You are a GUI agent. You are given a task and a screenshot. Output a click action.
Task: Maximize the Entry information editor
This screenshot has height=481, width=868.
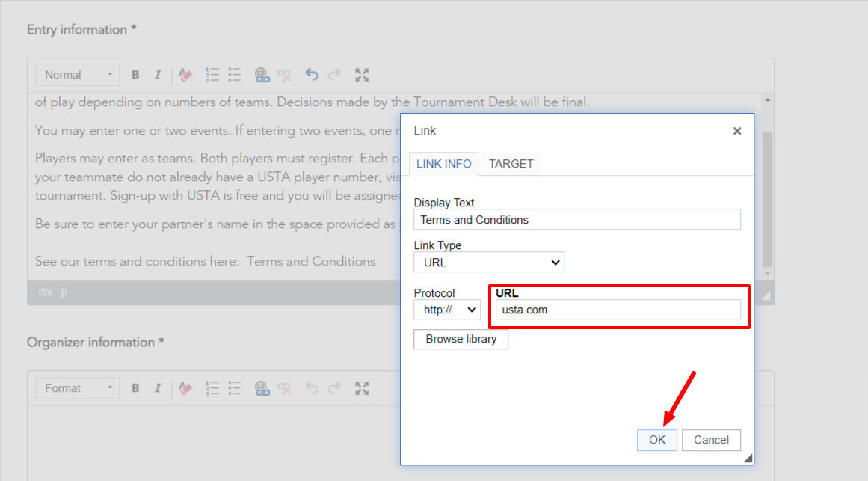click(362, 75)
